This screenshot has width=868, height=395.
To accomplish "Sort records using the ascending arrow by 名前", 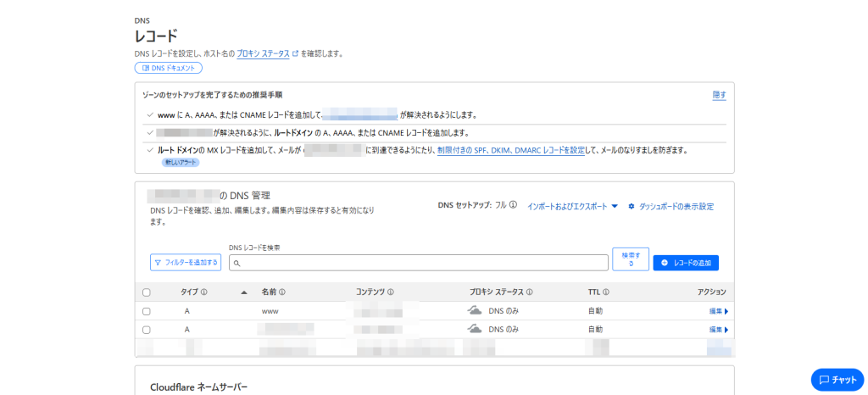I will [x=244, y=292].
